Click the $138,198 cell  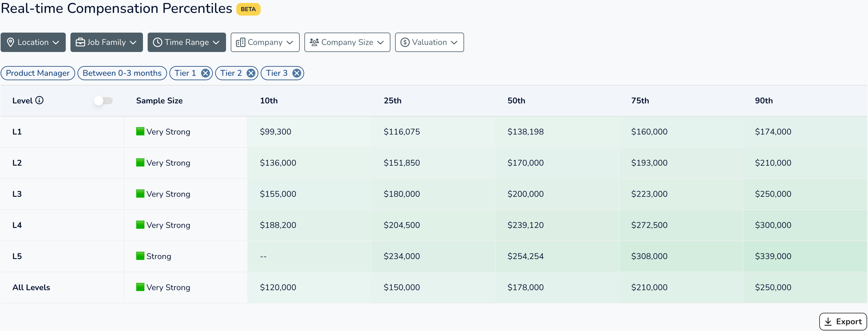click(557, 132)
